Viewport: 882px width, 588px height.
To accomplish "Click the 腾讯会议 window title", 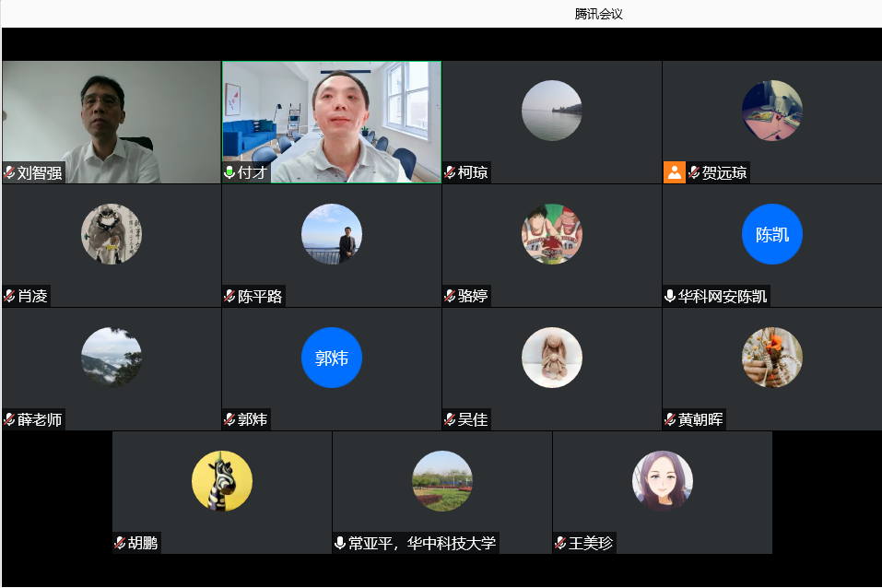I will [x=599, y=14].
